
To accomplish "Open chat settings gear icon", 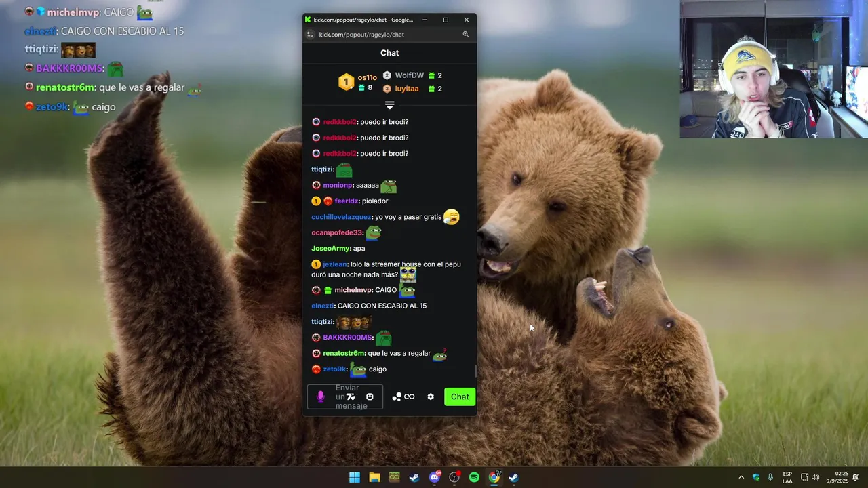I will [431, 396].
